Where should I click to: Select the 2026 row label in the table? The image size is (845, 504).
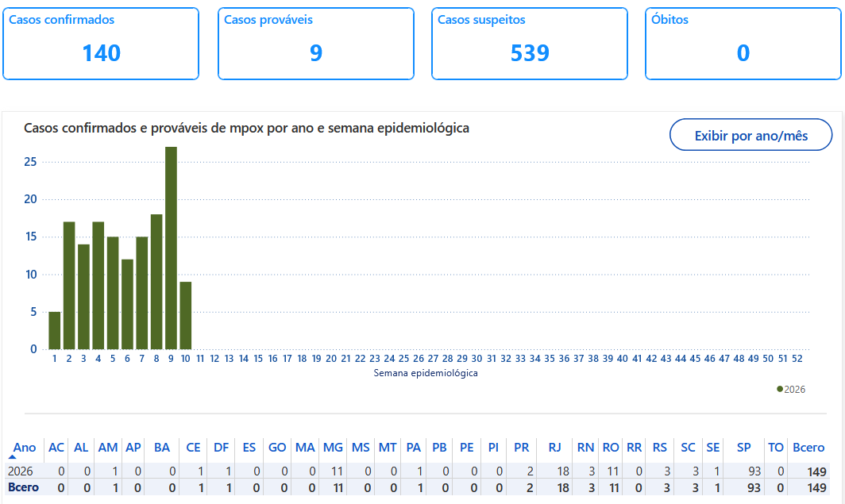coord(21,471)
